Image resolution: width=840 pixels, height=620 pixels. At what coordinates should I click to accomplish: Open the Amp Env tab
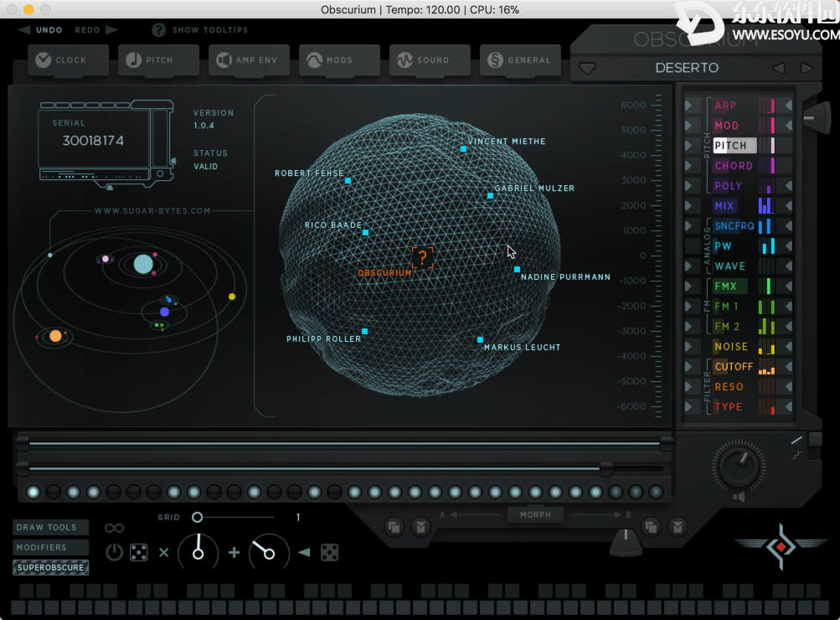[x=249, y=60]
